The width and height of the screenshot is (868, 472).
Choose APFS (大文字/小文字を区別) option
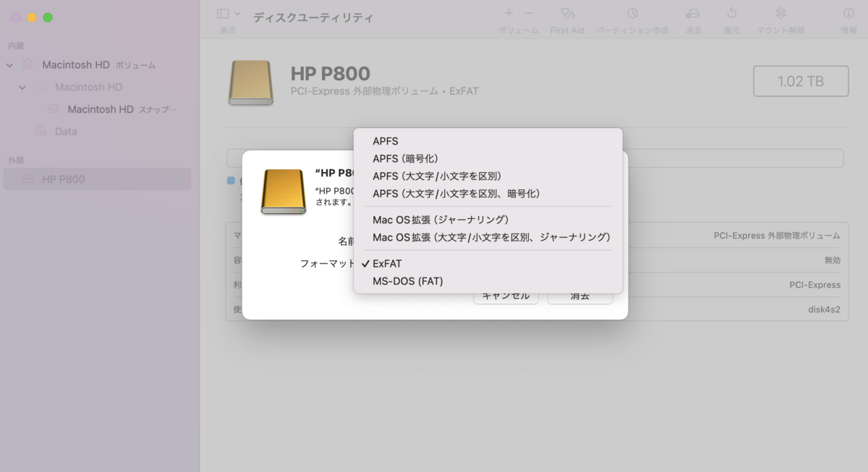488,176
